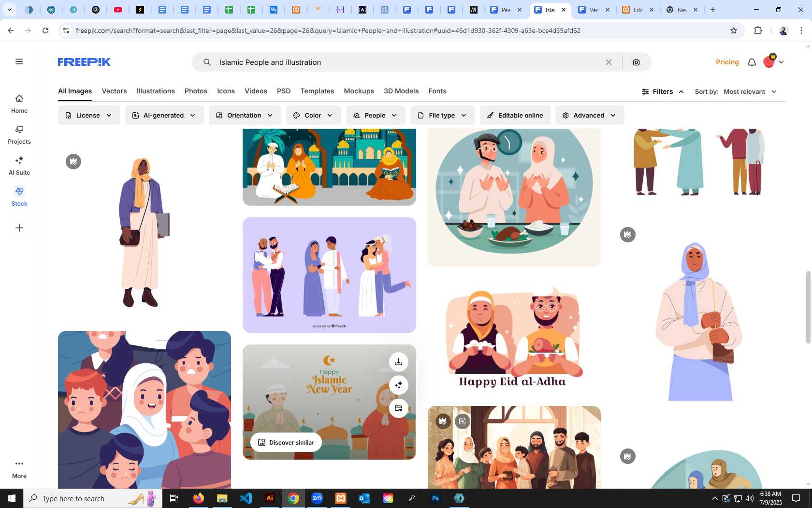Expand License filter dropdown
The height and width of the screenshot is (508, 812).
(89, 115)
